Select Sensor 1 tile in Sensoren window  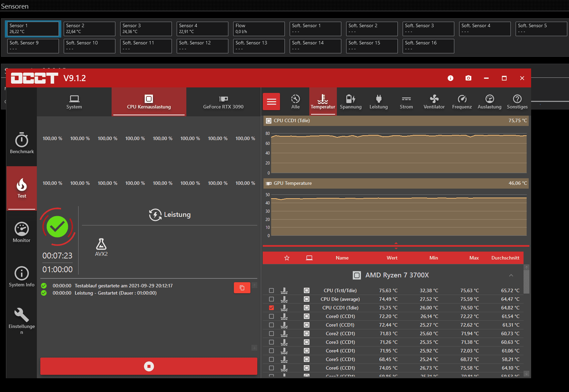point(33,29)
